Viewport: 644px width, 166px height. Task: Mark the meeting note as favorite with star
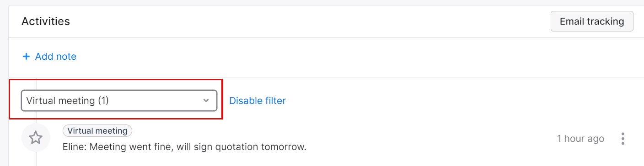[x=36, y=138]
